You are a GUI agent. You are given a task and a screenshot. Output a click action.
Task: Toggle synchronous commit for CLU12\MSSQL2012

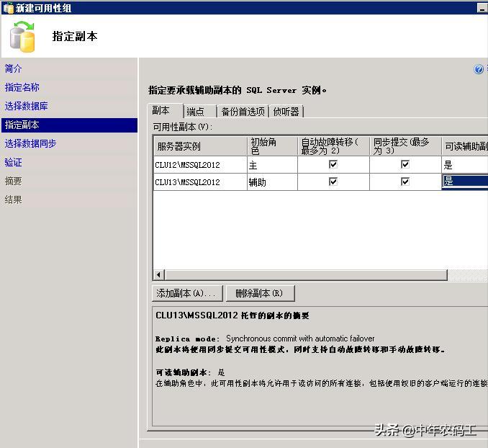click(405, 164)
